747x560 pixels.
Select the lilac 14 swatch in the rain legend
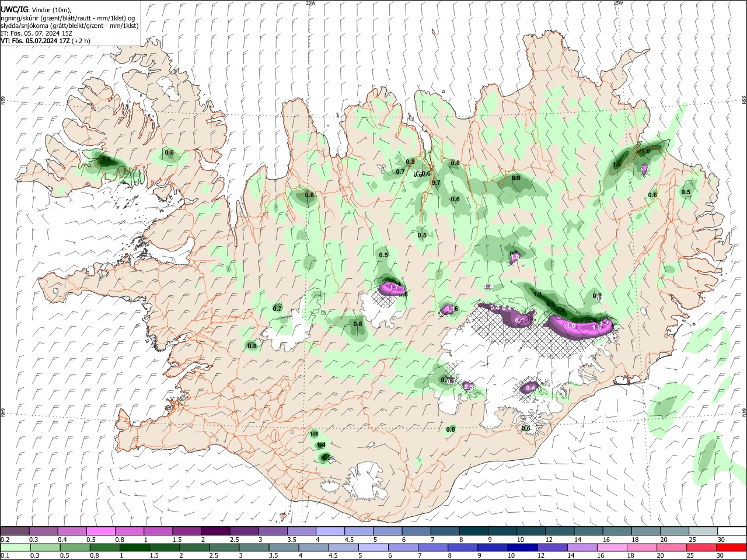tap(581, 548)
